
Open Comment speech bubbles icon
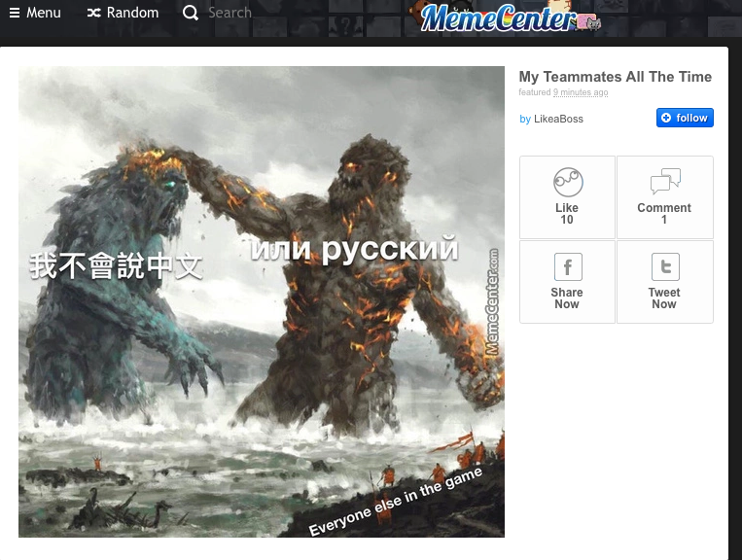click(x=665, y=181)
